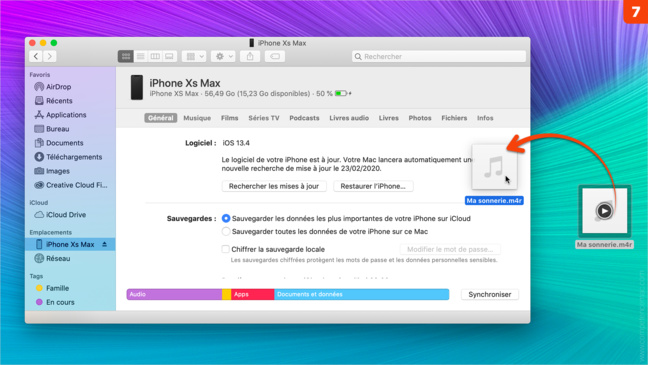Switch to the Films tab

(229, 118)
